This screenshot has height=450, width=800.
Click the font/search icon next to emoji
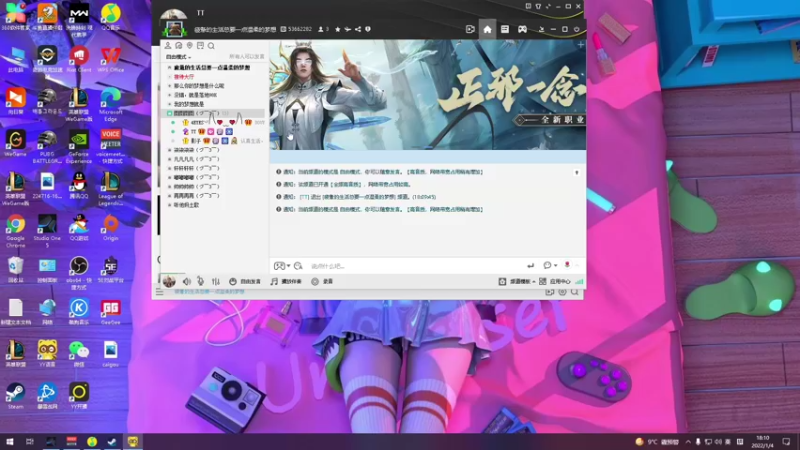(x=298, y=266)
